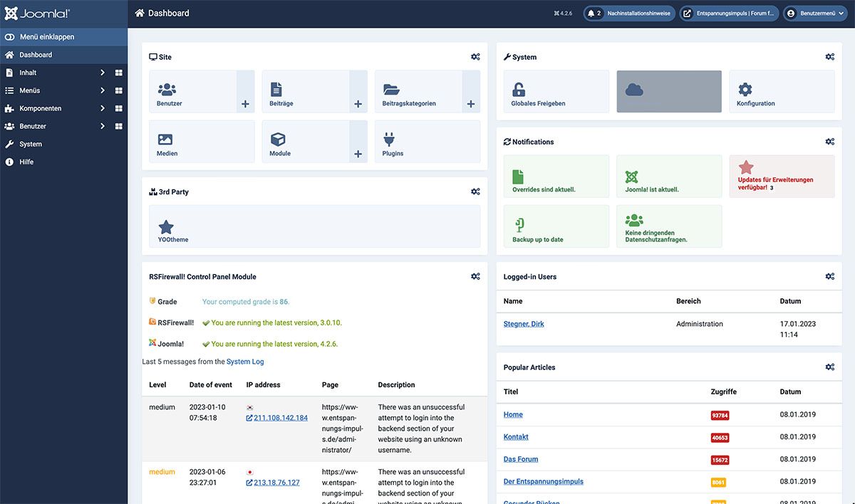Open Updates für Erweiterungen verfügbar tile
Image resolution: width=855 pixels, height=504 pixels.
coord(782,177)
